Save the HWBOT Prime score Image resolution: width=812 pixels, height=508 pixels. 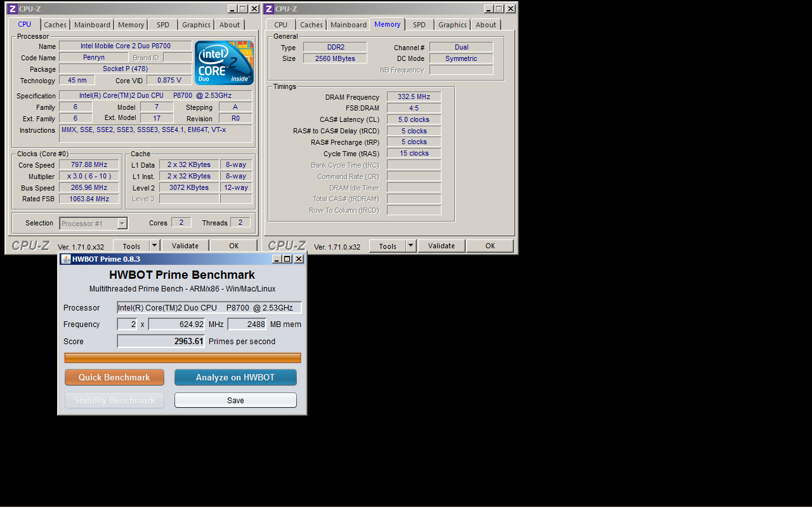tap(235, 400)
